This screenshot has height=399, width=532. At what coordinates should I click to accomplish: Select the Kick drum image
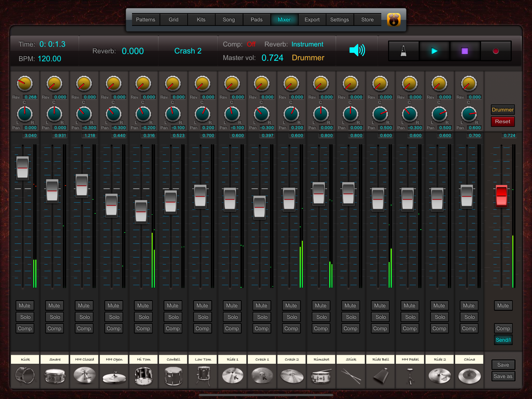pos(25,375)
